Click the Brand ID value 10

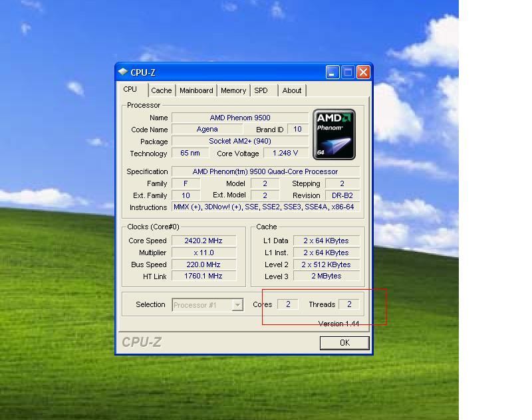(x=297, y=129)
